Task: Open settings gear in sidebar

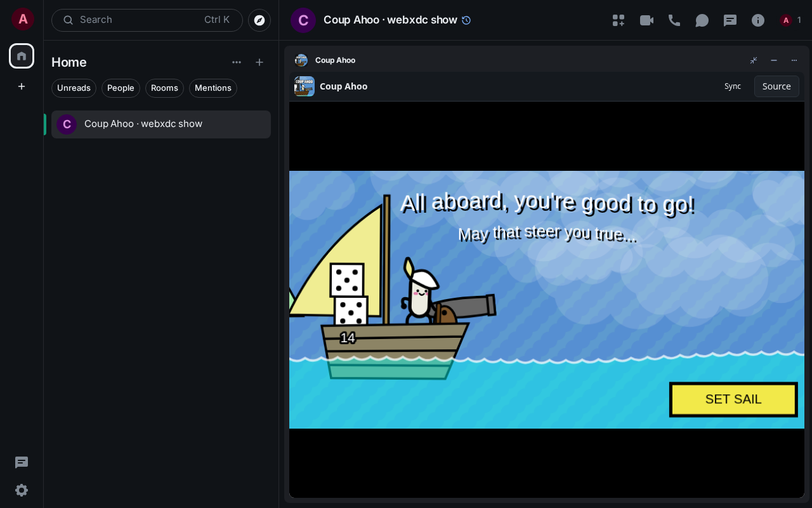Action: (22, 490)
